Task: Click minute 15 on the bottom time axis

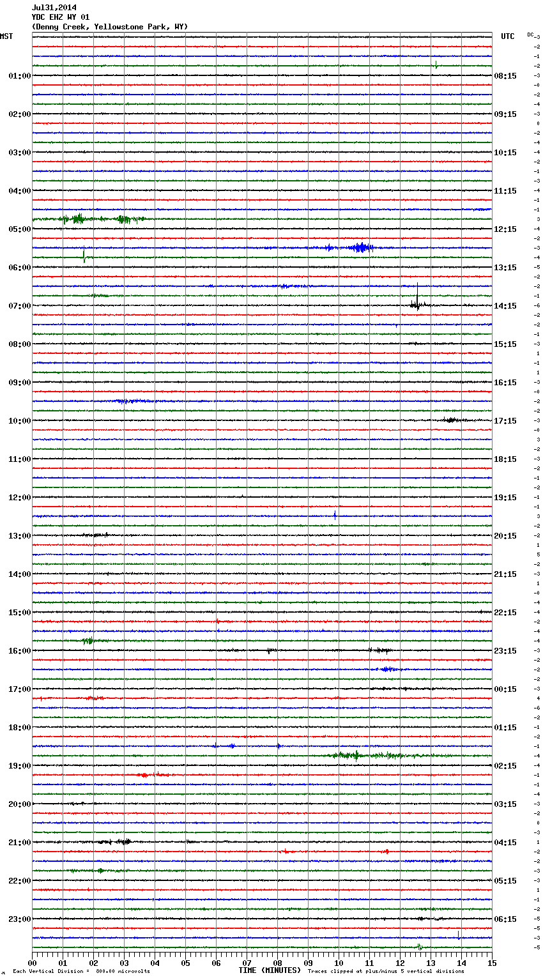Action: tap(492, 963)
